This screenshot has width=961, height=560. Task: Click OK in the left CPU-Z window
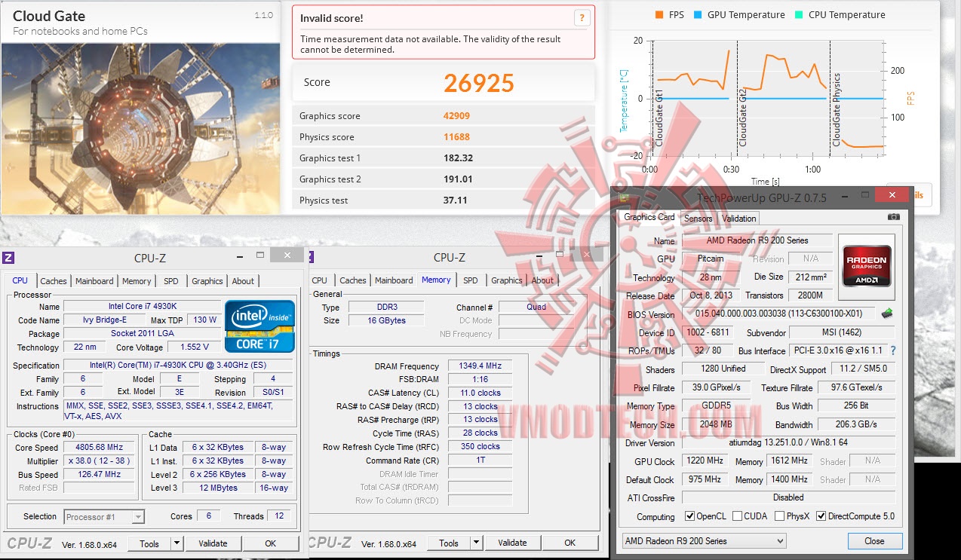271,543
